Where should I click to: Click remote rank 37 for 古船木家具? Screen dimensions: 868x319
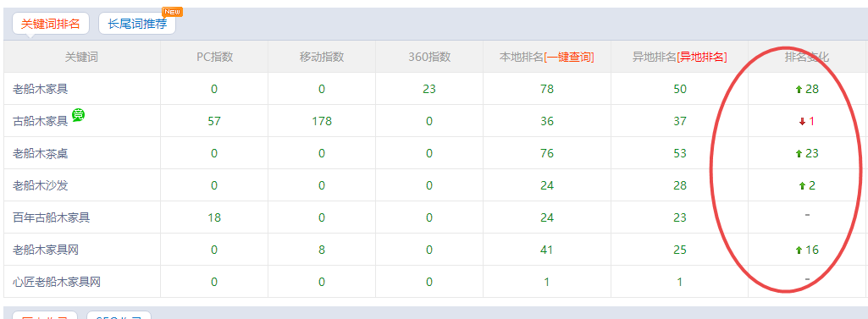680,121
